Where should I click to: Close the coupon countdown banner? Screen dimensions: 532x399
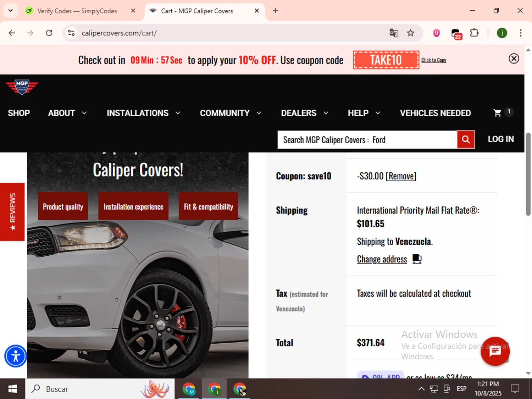514,59
